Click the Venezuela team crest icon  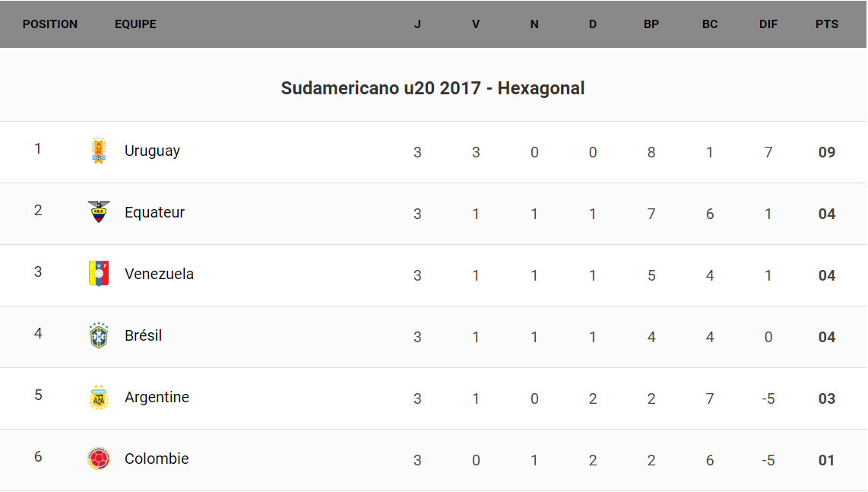pos(99,274)
